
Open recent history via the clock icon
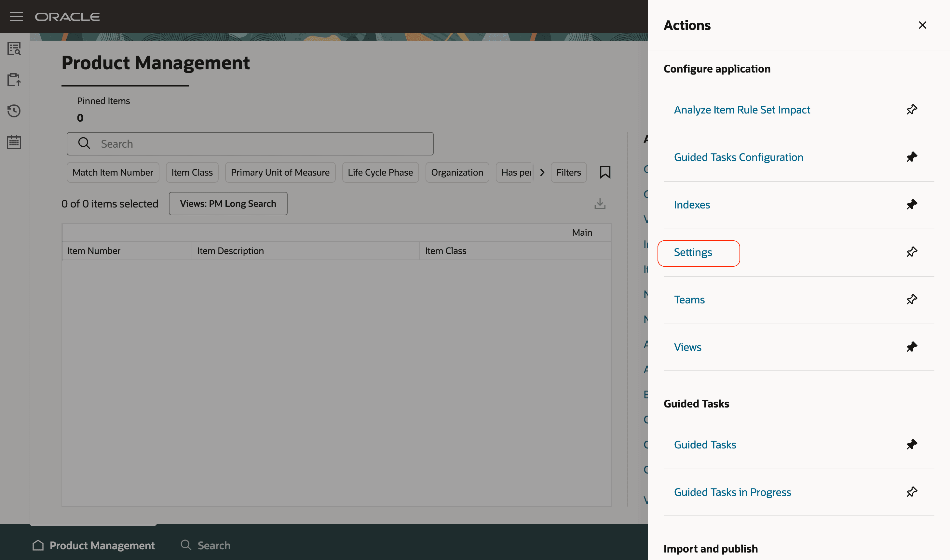point(14,111)
